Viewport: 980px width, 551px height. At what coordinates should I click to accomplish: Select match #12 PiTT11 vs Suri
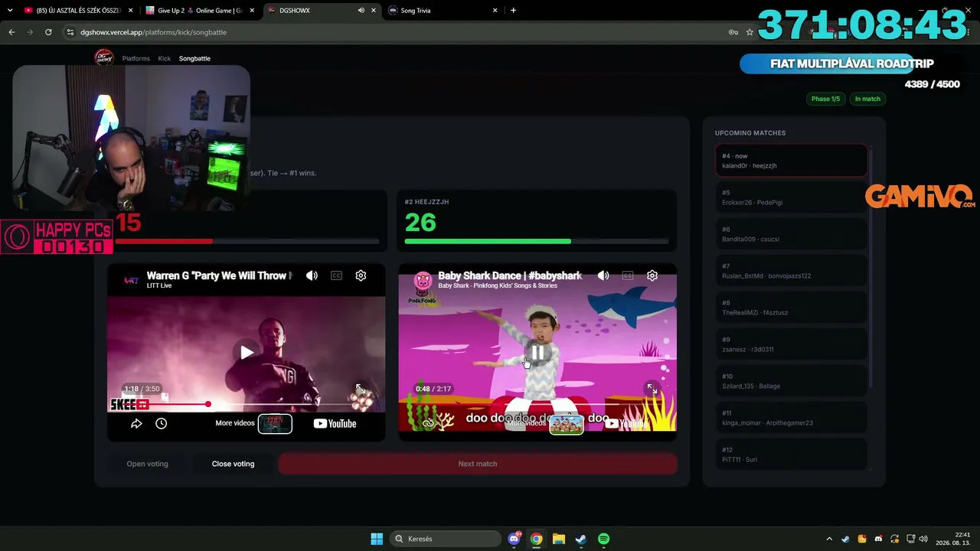point(792,455)
